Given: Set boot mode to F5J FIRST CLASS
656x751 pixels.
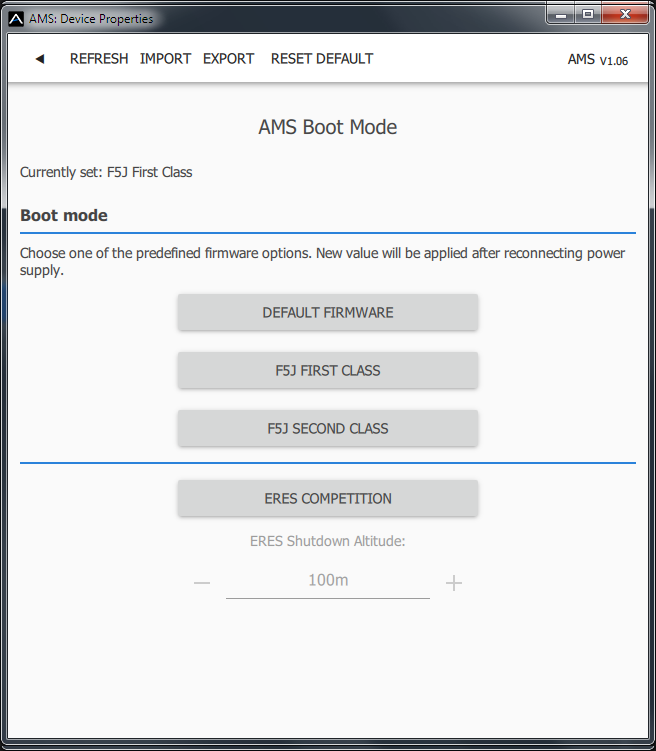Looking at the screenshot, I should tap(328, 371).
